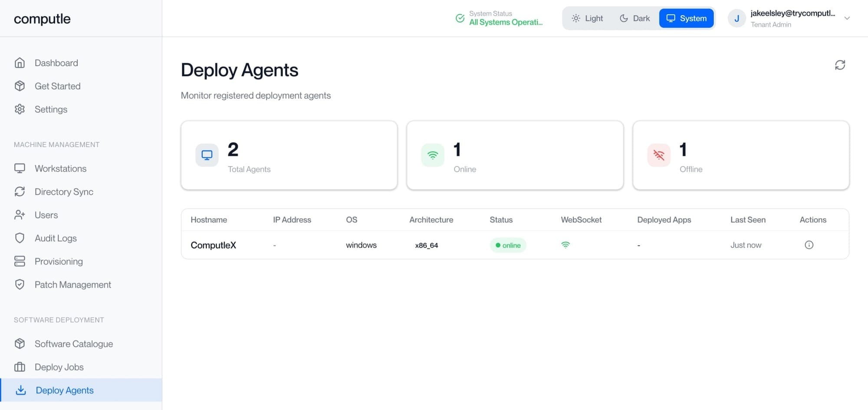The width and height of the screenshot is (868, 410).
Task: Open the info action for ComputleX
Action: tap(809, 245)
